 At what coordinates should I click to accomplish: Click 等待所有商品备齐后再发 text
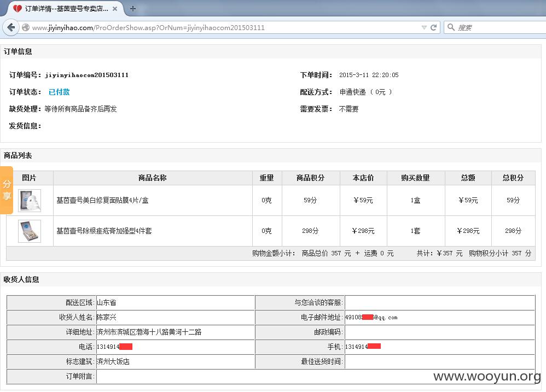click(81, 109)
